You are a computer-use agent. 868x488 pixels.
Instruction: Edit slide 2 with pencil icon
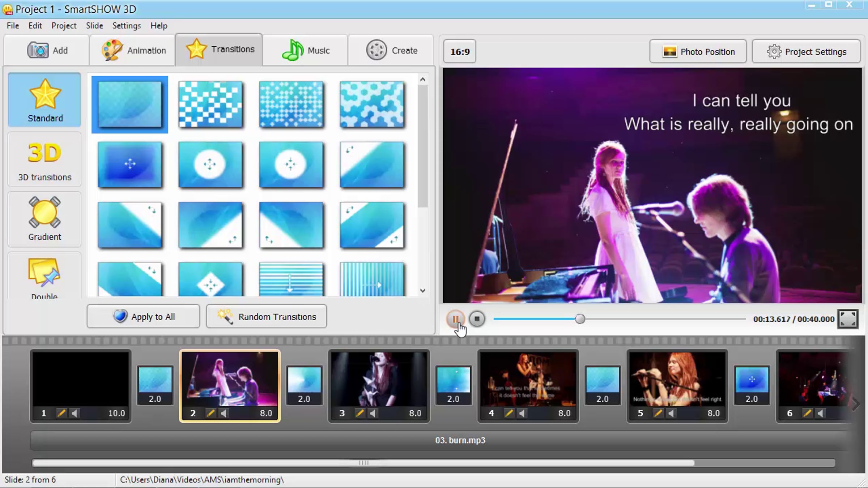[210, 413]
